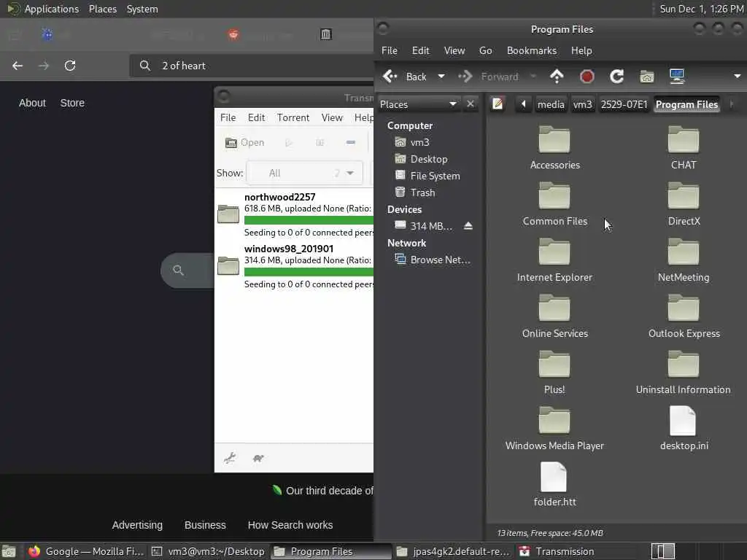
Task: Select the Outlook Express folder
Action: click(x=683, y=316)
